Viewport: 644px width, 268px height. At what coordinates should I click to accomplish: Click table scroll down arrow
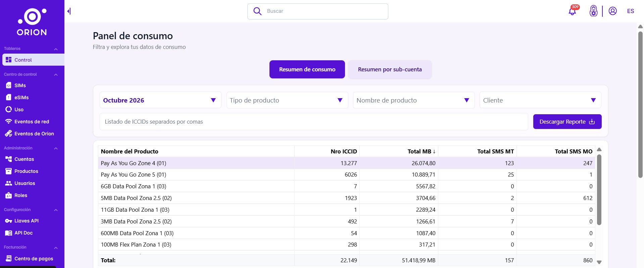click(599, 262)
